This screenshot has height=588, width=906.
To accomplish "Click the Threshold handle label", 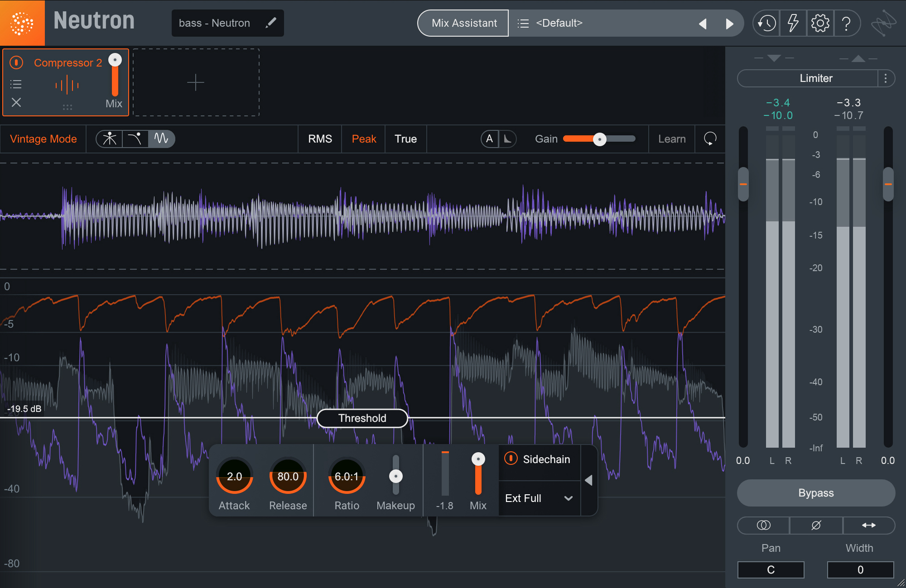I will pyautogui.click(x=362, y=418).
